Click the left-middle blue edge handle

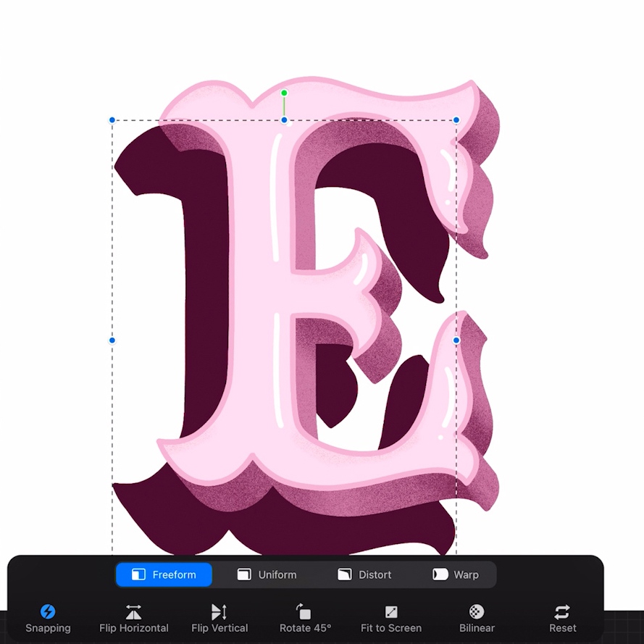click(x=112, y=340)
